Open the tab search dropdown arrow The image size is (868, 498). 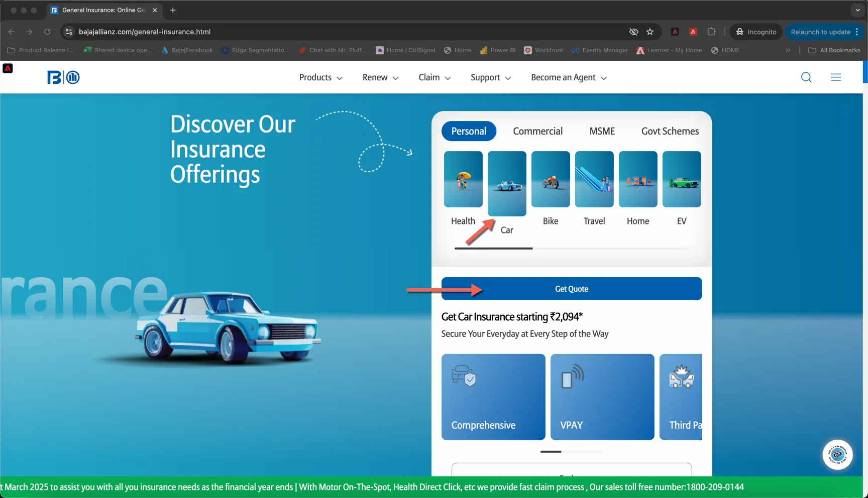[858, 10]
